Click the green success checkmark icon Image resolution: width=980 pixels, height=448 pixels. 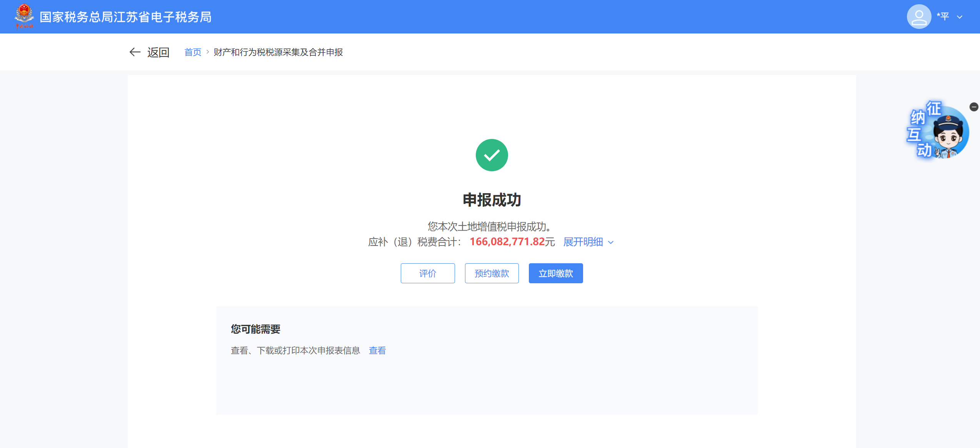492,155
